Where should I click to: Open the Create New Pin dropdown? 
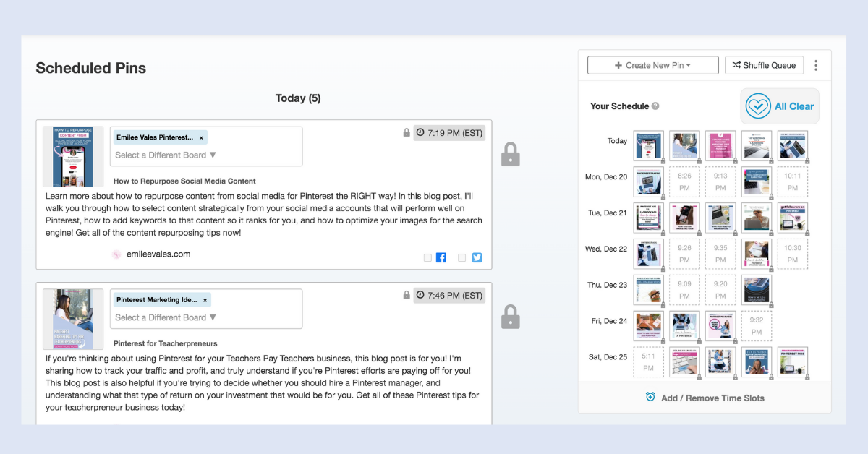coord(653,65)
